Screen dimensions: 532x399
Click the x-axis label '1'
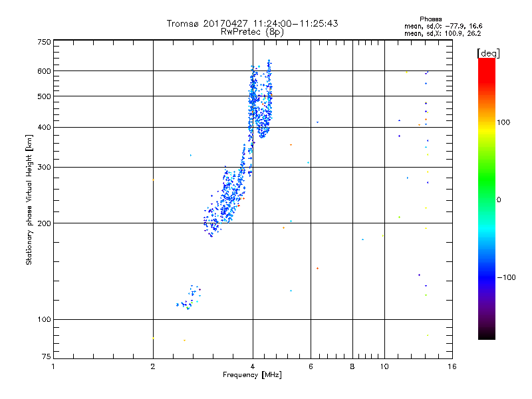(53, 366)
